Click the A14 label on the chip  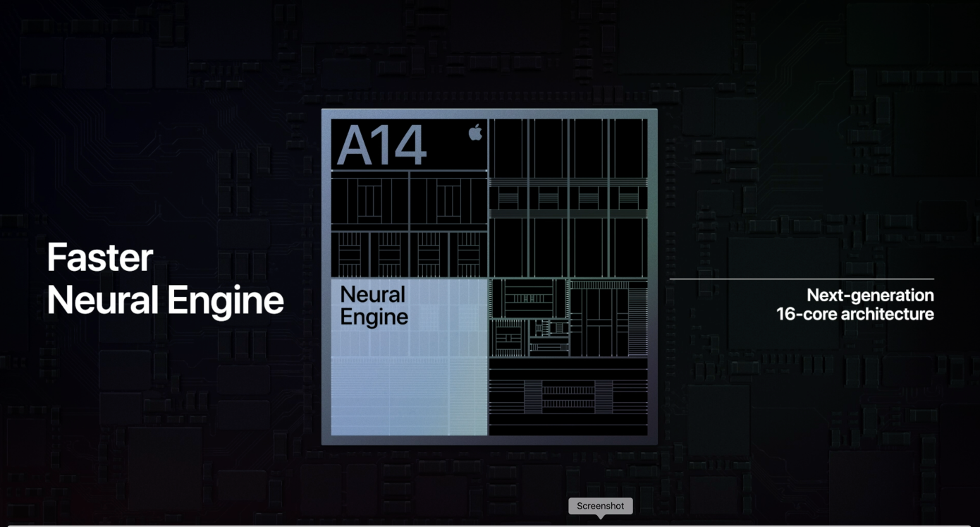(x=381, y=145)
